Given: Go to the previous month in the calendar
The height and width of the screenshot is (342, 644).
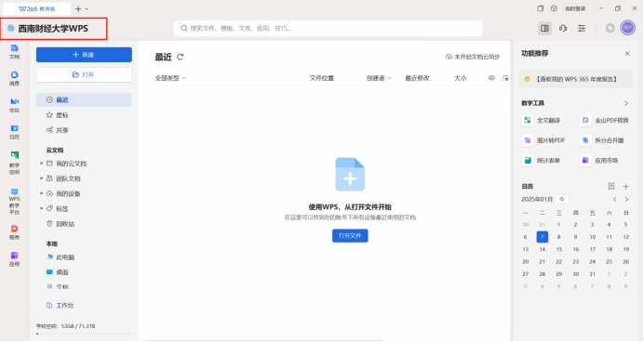Looking at the screenshot, I should tap(615, 199).
